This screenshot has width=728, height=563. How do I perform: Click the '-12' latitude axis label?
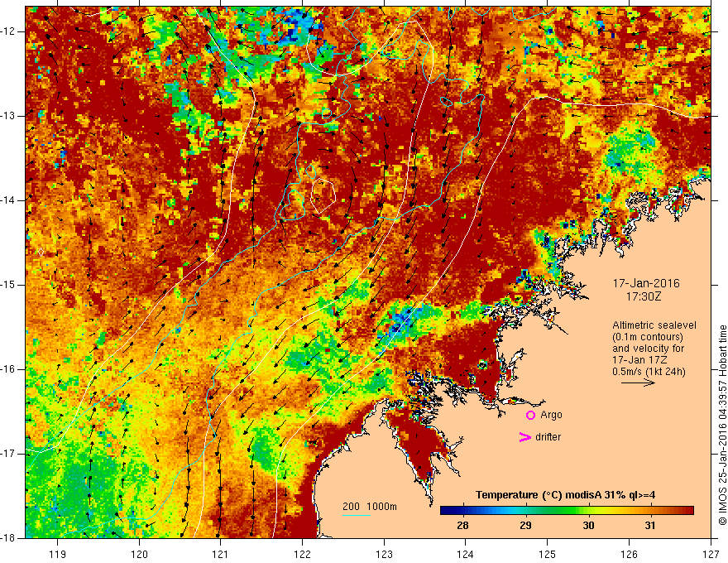[x=8, y=31]
